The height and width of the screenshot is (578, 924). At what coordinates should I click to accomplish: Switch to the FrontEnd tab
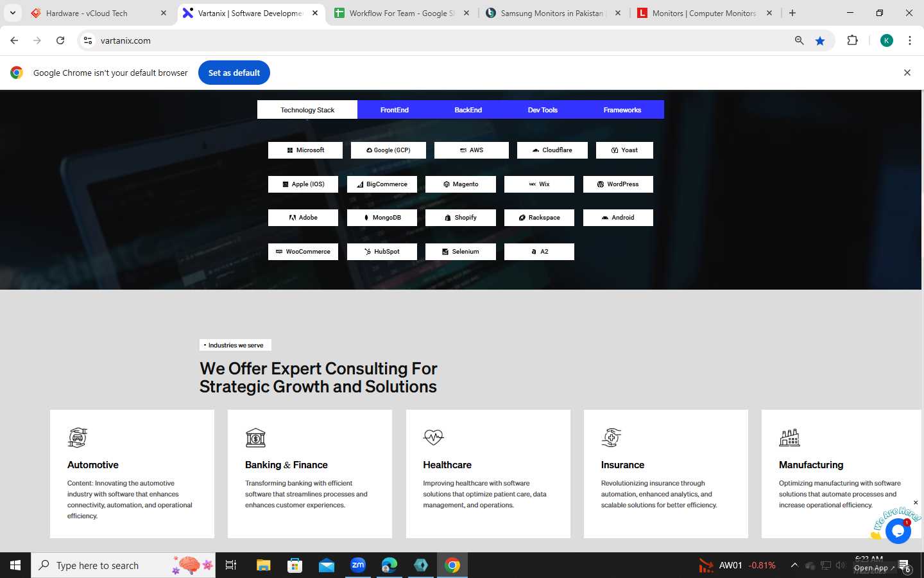click(394, 110)
